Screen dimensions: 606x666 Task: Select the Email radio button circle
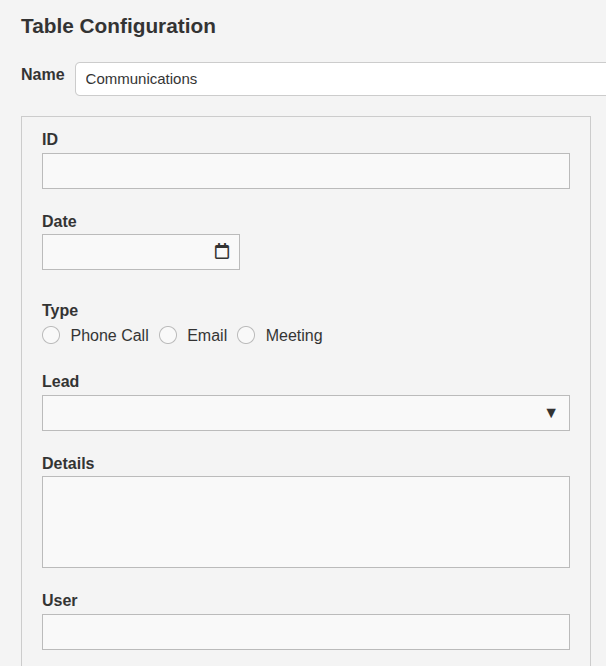[168, 336]
